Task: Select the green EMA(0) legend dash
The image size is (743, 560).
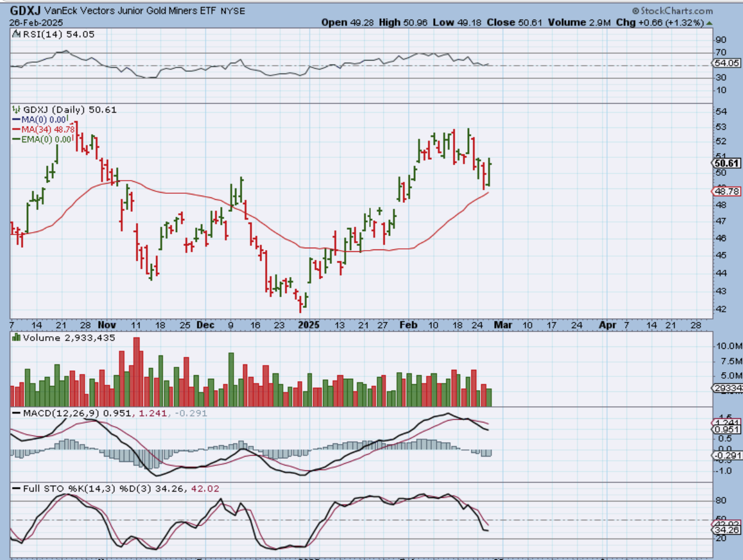Action: pyautogui.click(x=16, y=138)
